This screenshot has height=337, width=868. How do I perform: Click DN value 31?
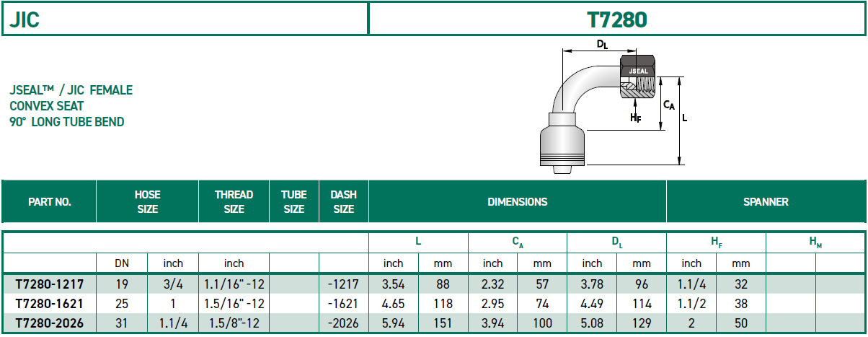(x=122, y=323)
